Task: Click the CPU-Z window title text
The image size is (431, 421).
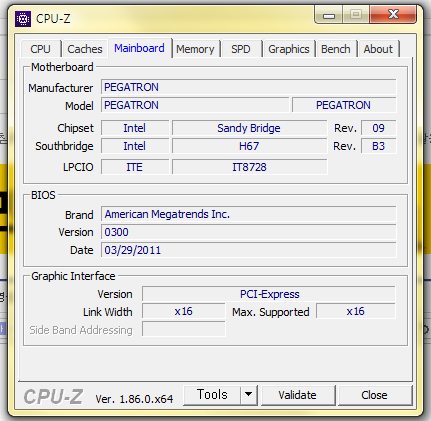Action: click(x=53, y=19)
